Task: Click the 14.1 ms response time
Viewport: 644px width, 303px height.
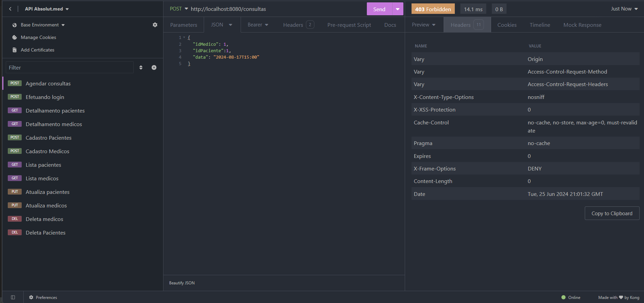Action: 473,9
